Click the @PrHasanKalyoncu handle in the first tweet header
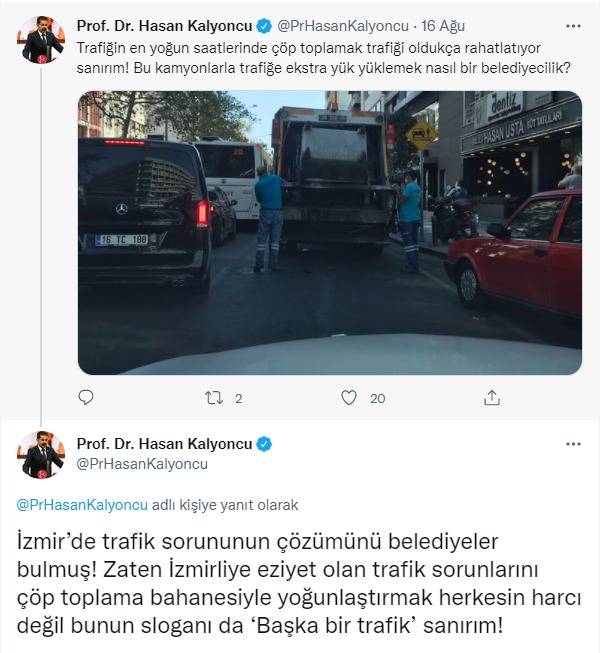Image resolution: width=602 pixels, height=653 pixels. click(343, 26)
